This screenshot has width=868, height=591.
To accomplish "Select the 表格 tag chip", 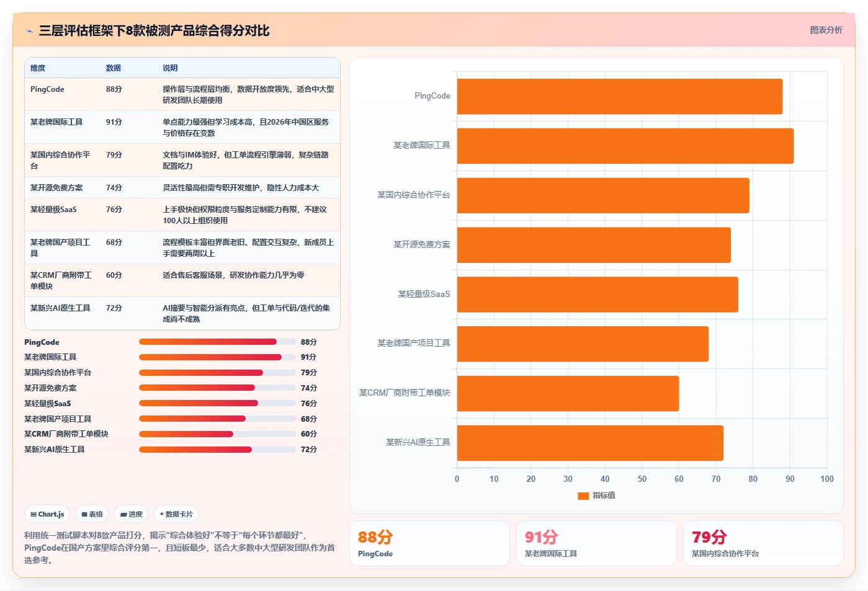I will pos(92,514).
